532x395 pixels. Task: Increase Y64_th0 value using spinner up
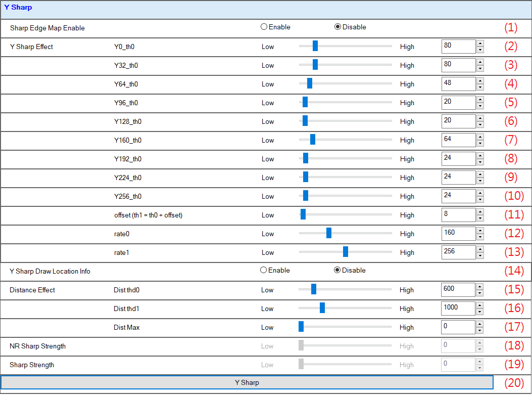480,81
